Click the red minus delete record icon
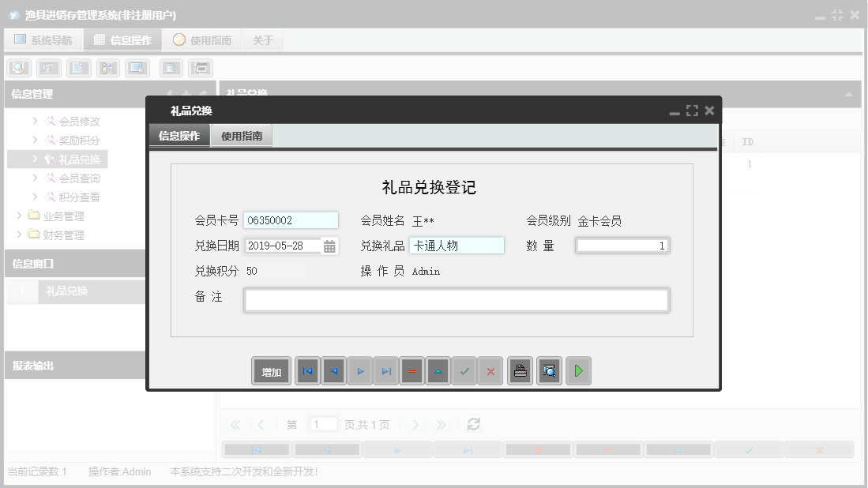 (411, 370)
